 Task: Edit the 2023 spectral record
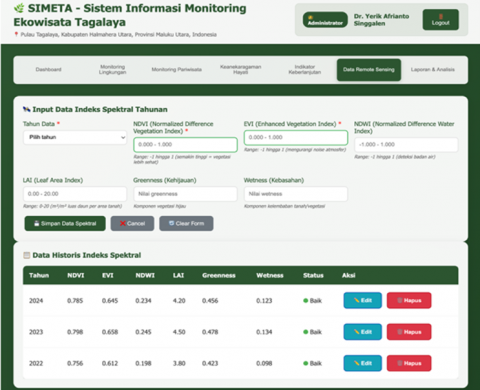363,332
